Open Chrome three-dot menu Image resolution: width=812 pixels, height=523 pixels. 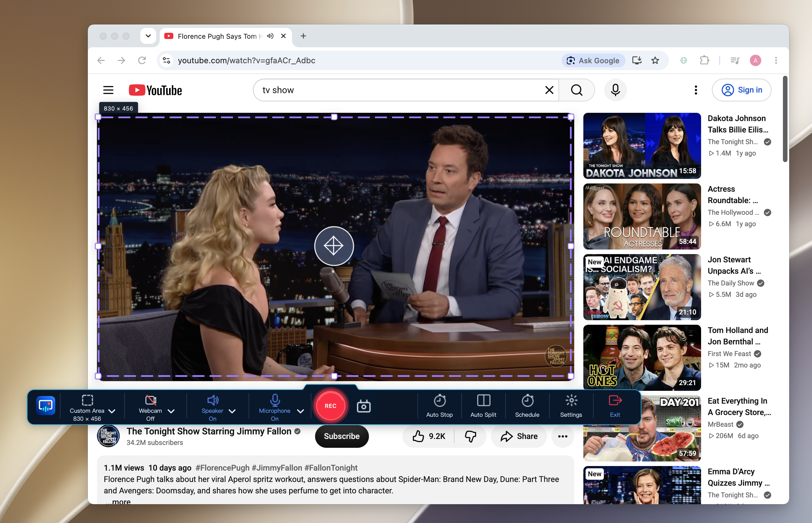click(776, 60)
